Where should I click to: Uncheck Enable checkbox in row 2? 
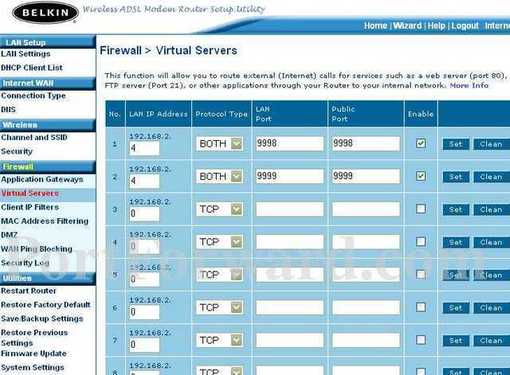coord(421,176)
